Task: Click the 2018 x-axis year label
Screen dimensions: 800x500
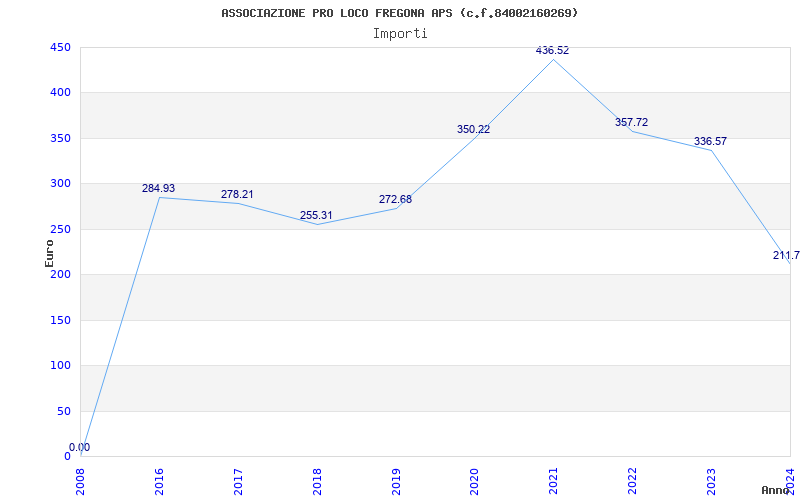Action: [317, 481]
